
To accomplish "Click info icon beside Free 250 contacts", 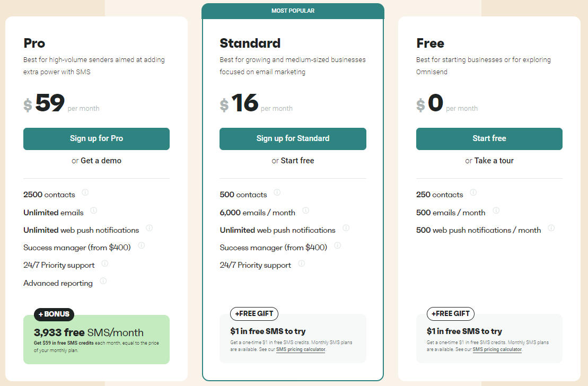I will pos(473,193).
